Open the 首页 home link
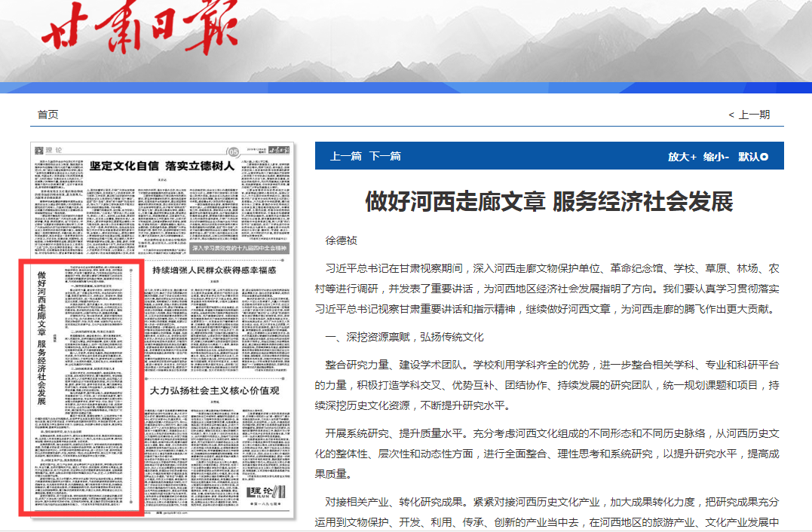This screenshot has height=532, width=812. [47, 115]
